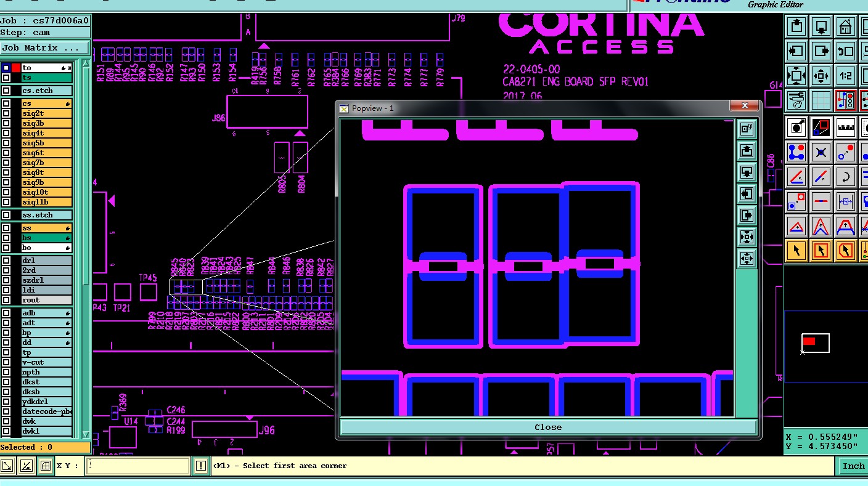The width and height of the screenshot is (868, 486).
Task: Click the zoom out icon in main toolbar
Action: tap(821, 76)
